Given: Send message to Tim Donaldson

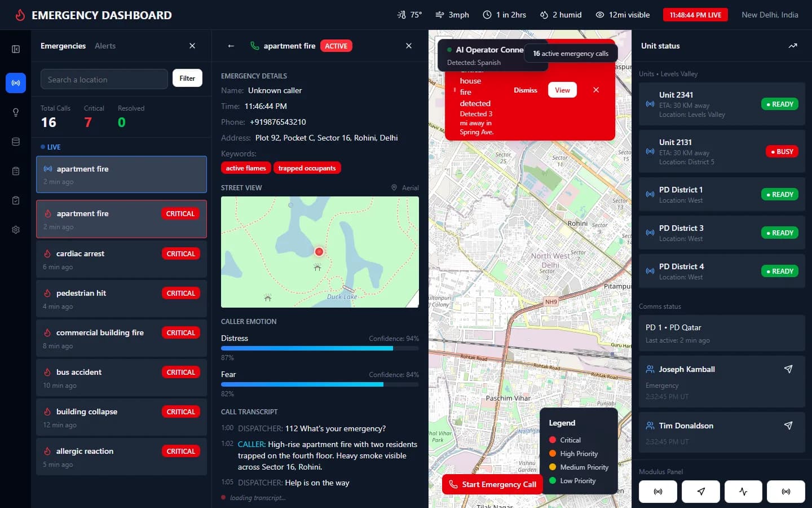Looking at the screenshot, I should click(x=788, y=426).
